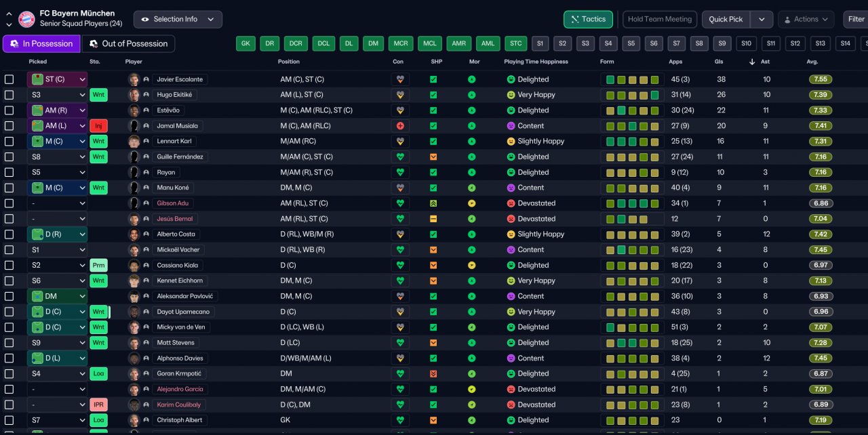
Task: Tick the checkbox for Manu Koné
Action: (9, 188)
